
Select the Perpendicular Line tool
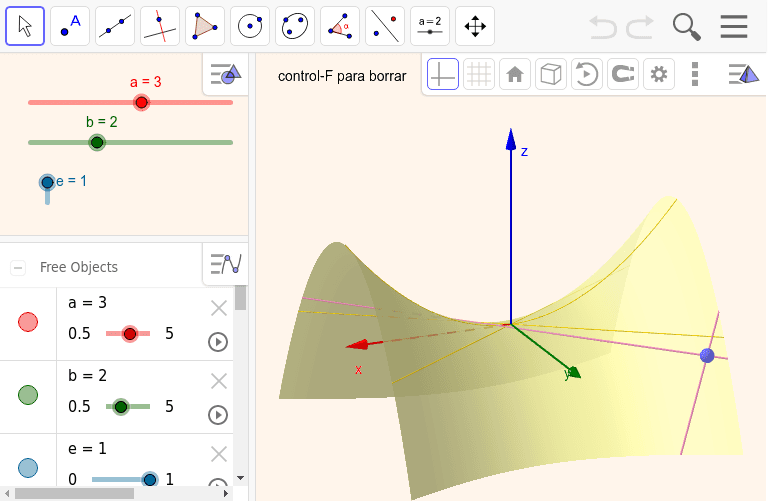tap(160, 26)
